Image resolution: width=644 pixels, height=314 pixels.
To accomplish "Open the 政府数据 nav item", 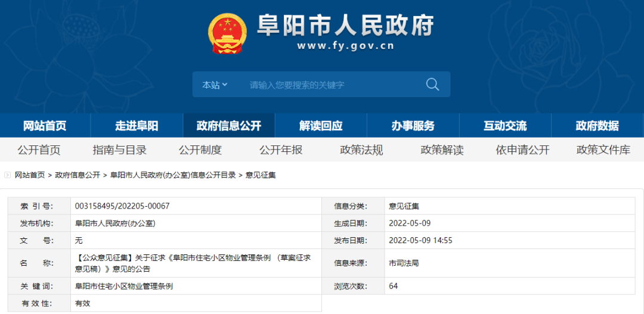I will [597, 126].
